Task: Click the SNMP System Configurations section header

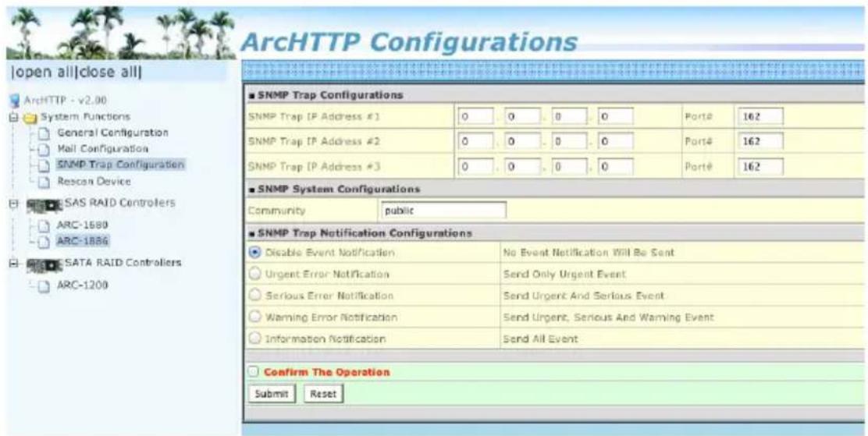Action: (x=334, y=190)
